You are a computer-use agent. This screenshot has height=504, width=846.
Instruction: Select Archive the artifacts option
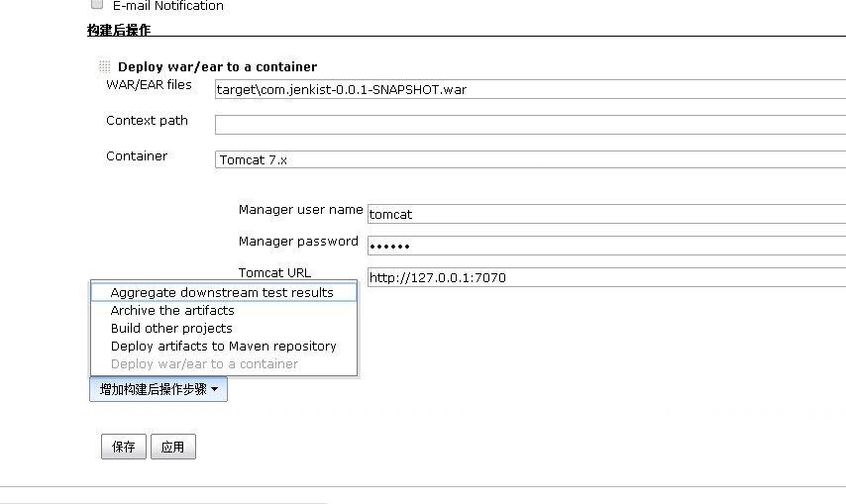point(224,311)
